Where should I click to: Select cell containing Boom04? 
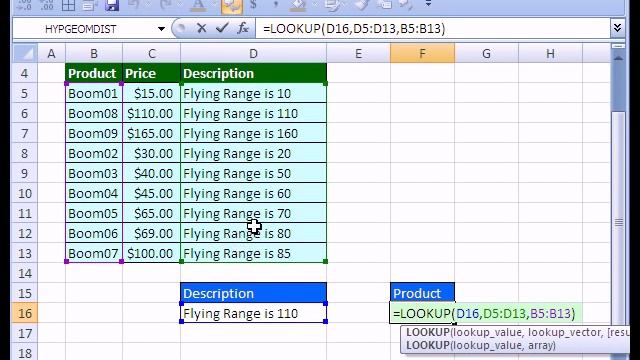[x=94, y=193]
